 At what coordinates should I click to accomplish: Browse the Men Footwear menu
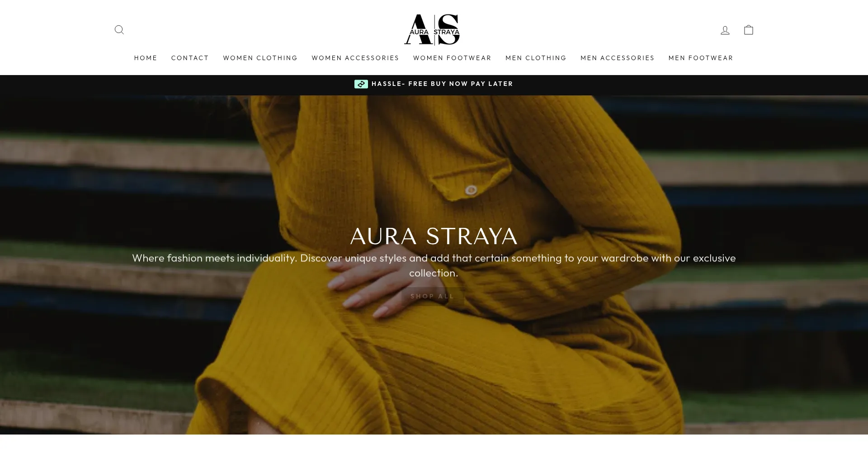(701, 58)
